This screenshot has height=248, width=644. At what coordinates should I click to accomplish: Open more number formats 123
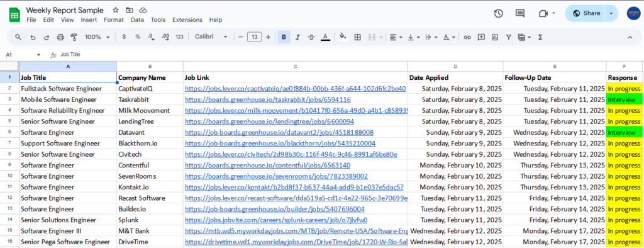[x=179, y=37]
